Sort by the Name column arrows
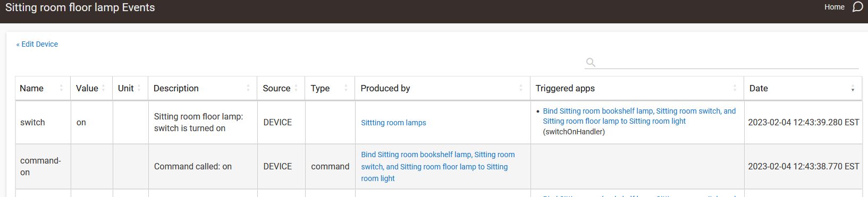This screenshot has height=197, width=868. (61, 88)
